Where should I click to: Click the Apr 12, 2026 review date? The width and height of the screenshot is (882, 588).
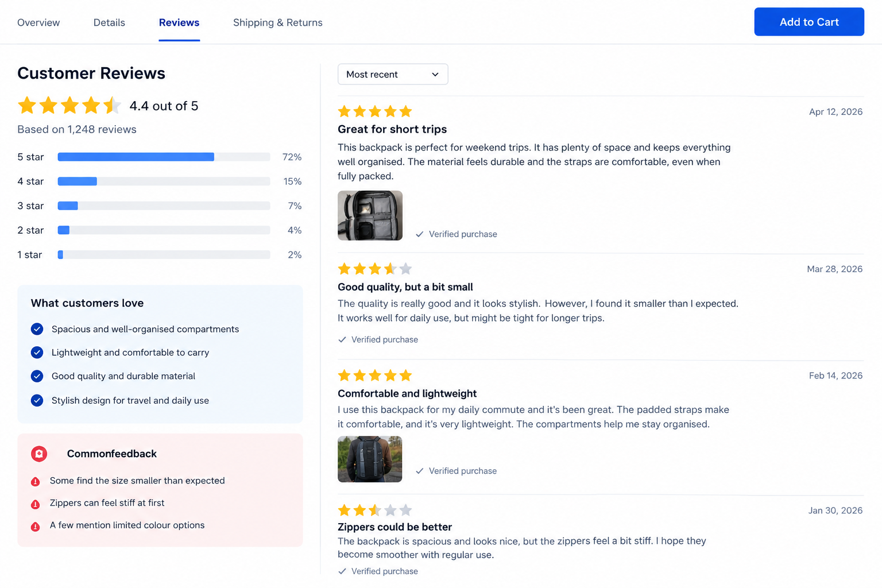(835, 111)
